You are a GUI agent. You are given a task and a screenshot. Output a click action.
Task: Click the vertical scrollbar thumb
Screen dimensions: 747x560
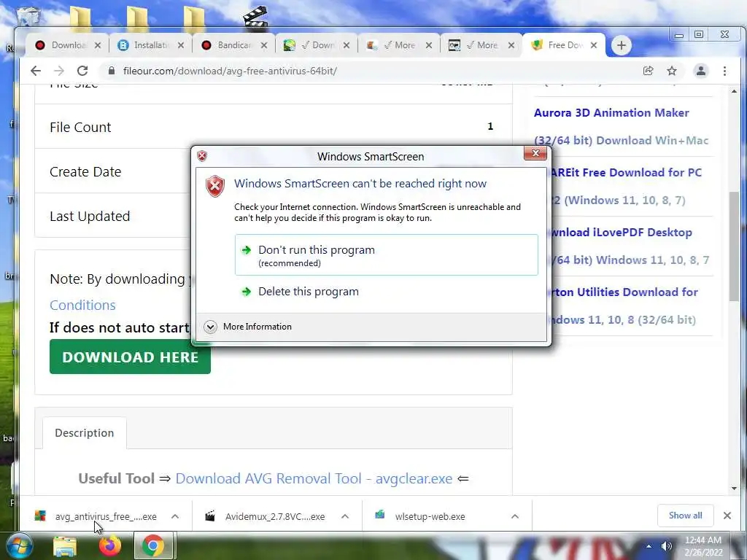point(734,246)
